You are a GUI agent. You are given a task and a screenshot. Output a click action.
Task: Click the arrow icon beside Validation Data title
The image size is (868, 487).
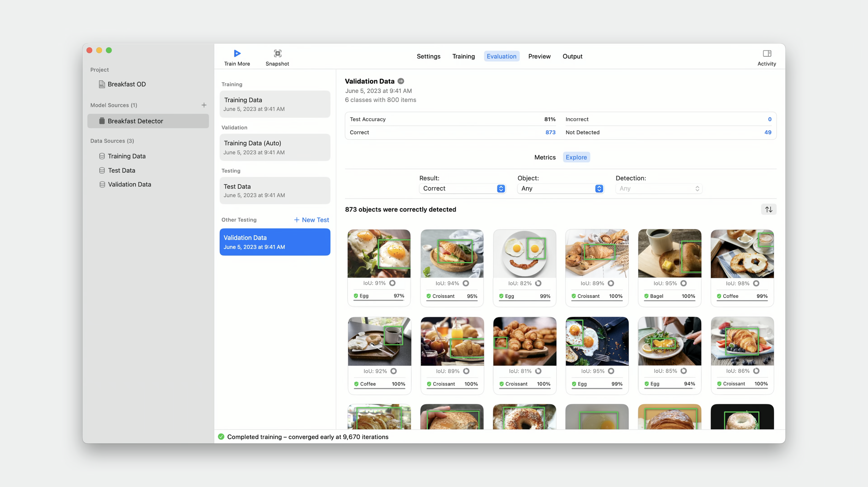[x=401, y=81]
